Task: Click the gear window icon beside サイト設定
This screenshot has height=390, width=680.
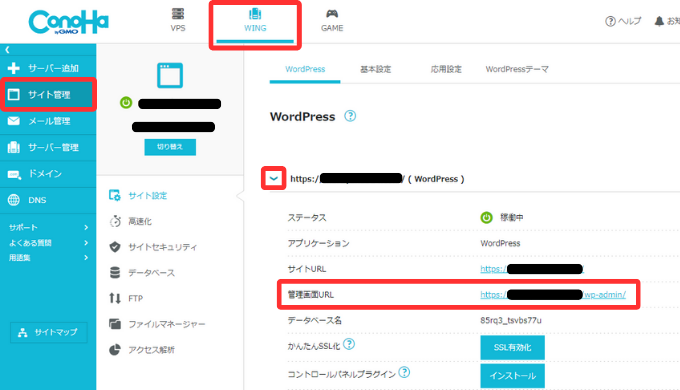Action: point(114,196)
